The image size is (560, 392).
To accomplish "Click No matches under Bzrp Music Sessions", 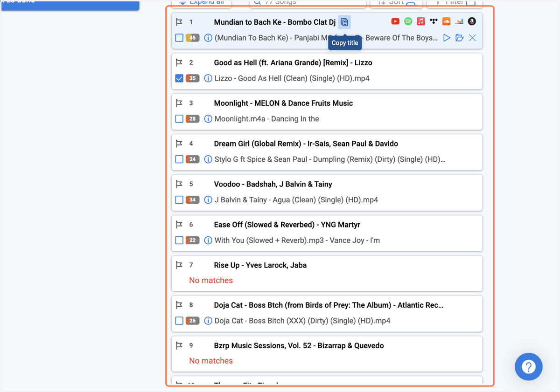I will click(211, 361).
